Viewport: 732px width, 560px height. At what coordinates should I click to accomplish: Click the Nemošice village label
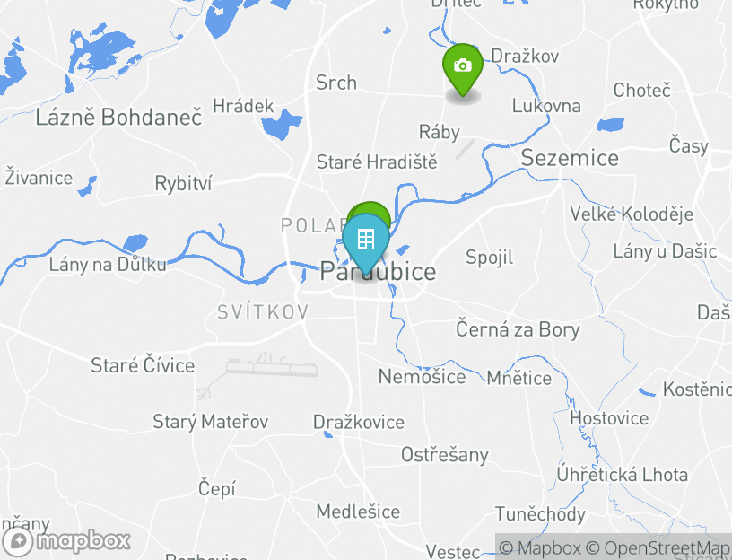point(422,376)
